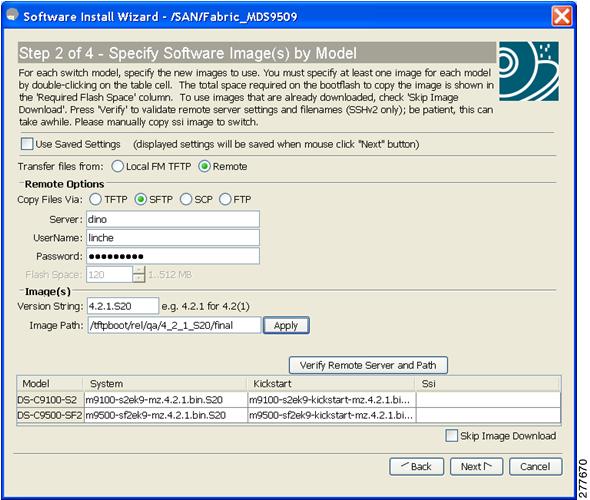Viewport: 590px width, 500px height.
Task: Increase Flash Space with up stepper arrow
Action: 138,270
